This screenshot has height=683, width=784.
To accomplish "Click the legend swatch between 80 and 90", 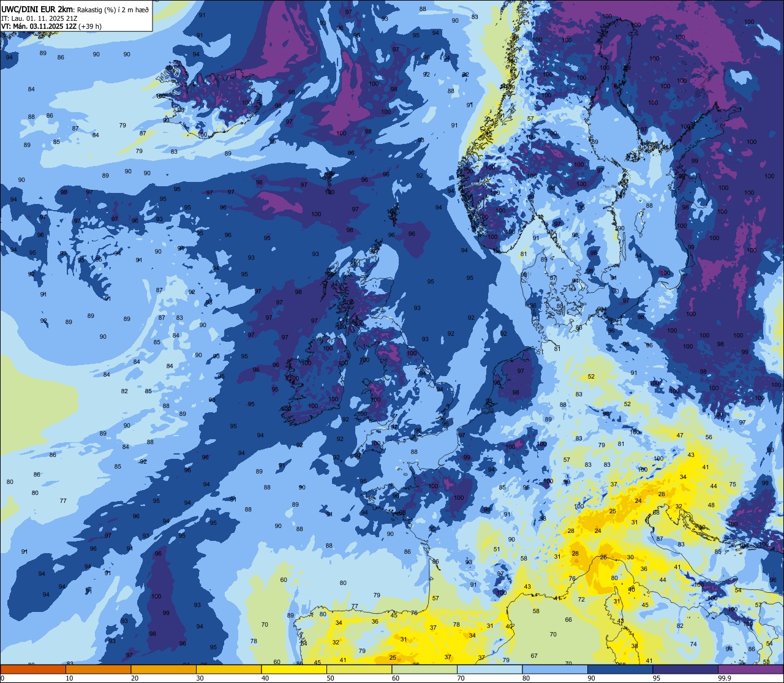I will coord(555,669).
